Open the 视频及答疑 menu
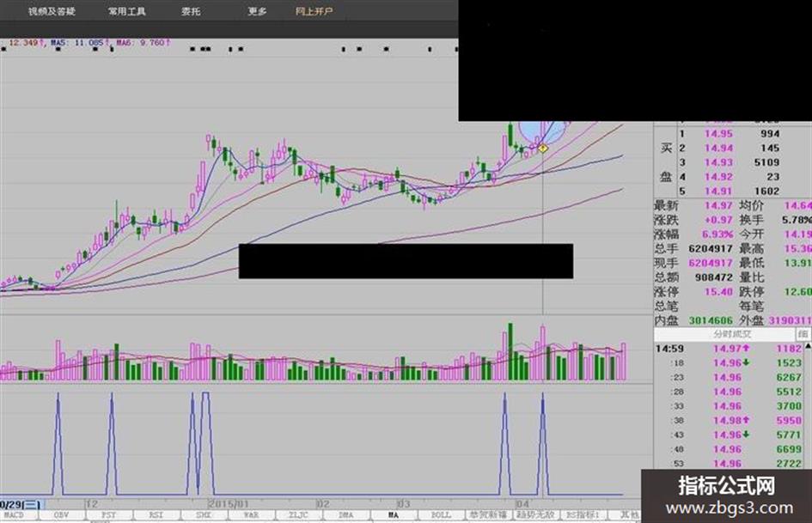This screenshot has height=523, width=812. pos(52,11)
